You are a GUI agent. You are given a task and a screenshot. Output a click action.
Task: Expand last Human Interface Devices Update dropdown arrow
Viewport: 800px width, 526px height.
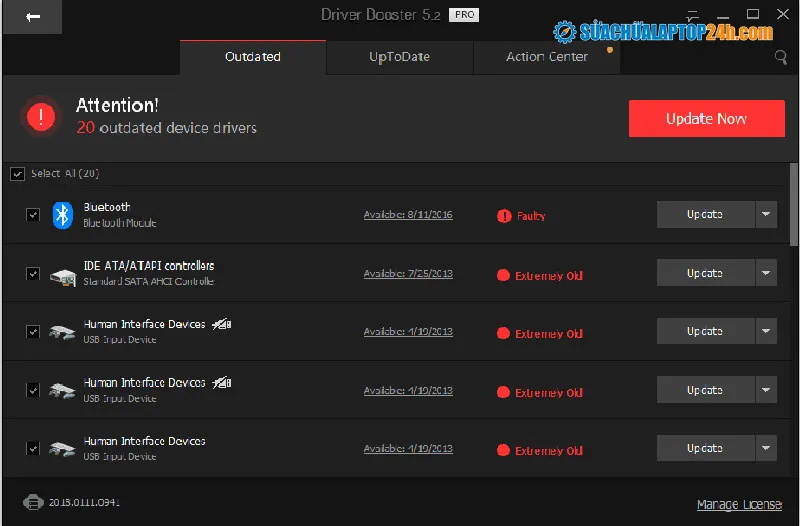click(x=766, y=448)
